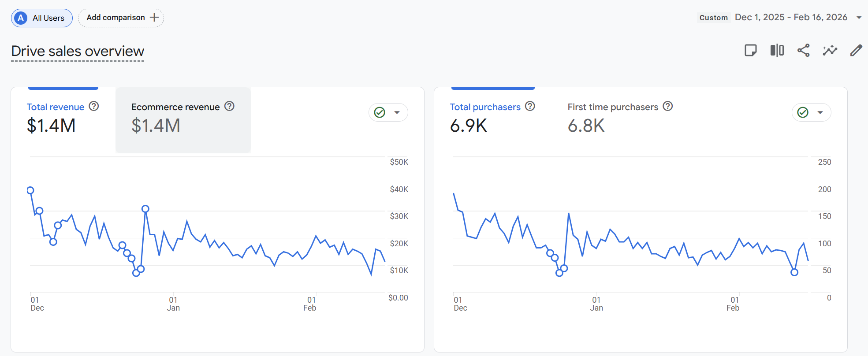Click the blue A avatar in the All Users chip
This screenshot has height=356, width=868.
pos(21,18)
